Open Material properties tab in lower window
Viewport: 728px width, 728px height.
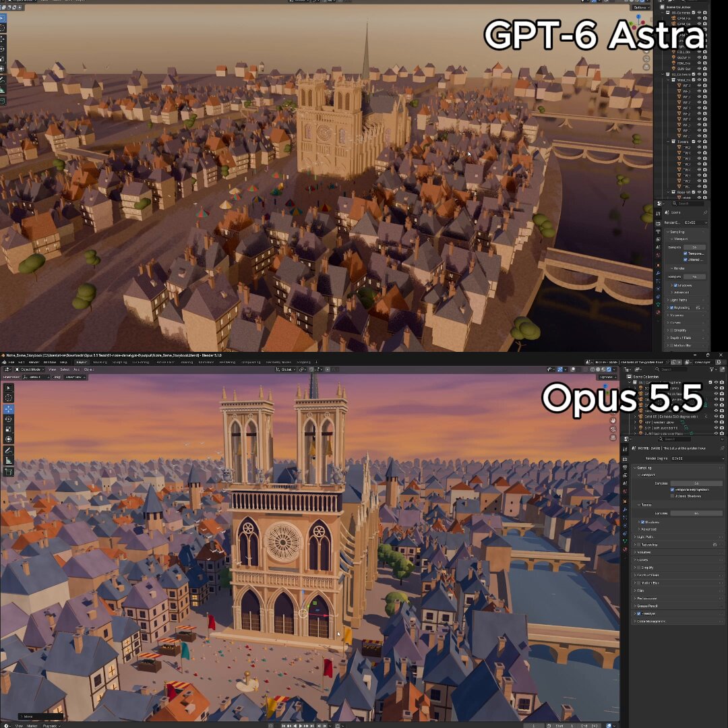(625, 549)
